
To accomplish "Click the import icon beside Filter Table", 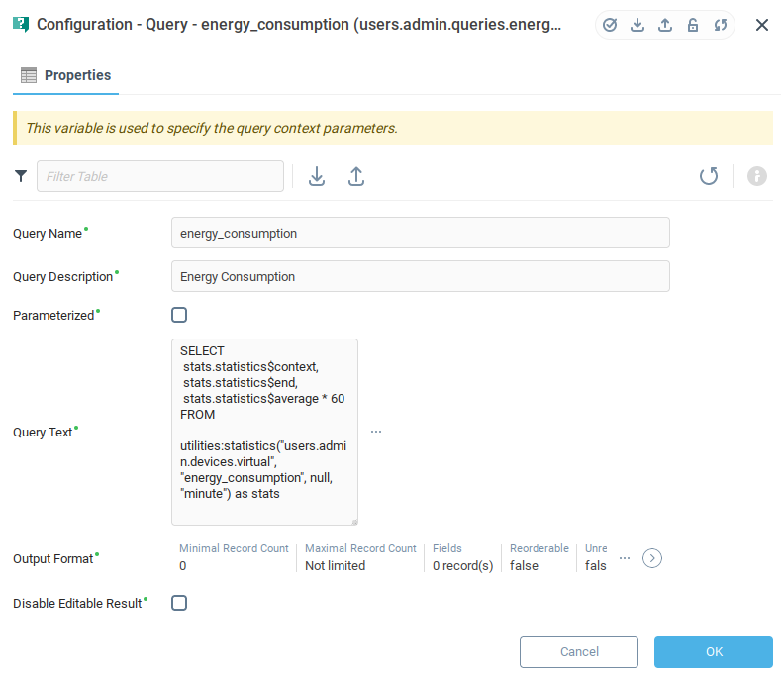I will point(317,176).
